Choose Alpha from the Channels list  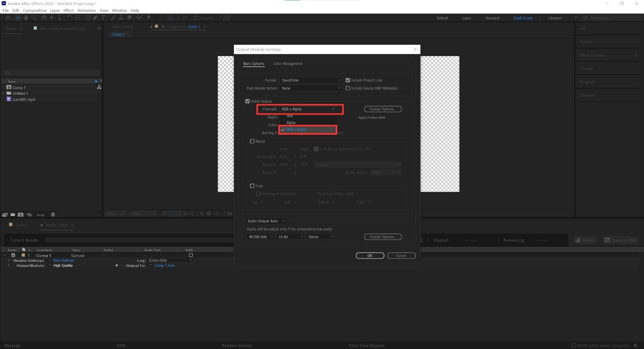[x=291, y=123]
